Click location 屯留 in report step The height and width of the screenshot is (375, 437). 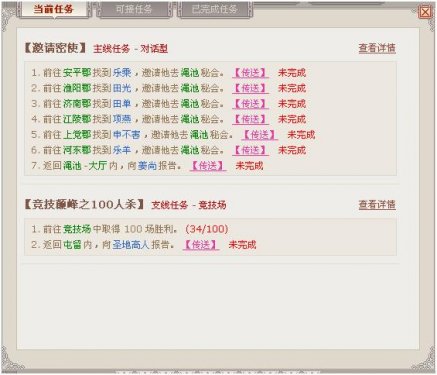[72, 245]
